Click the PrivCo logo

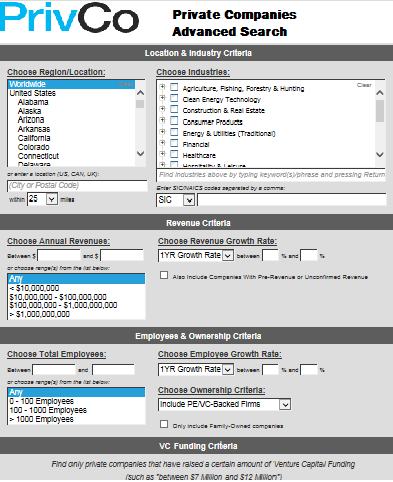[x=69, y=17]
